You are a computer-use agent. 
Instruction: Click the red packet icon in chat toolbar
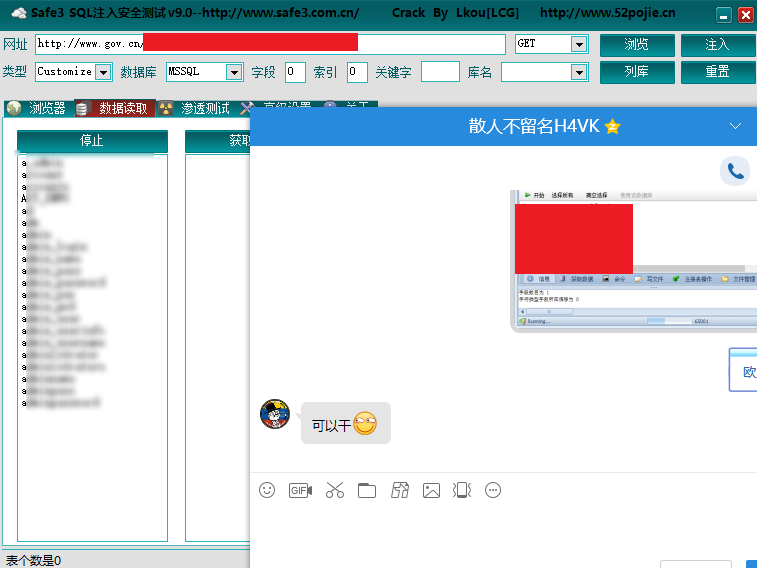click(x=400, y=490)
